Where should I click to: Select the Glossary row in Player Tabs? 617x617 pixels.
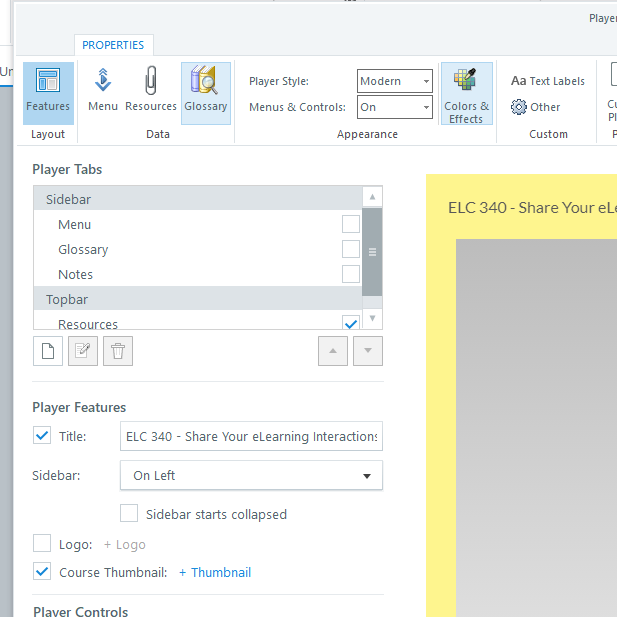tap(198, 249)
